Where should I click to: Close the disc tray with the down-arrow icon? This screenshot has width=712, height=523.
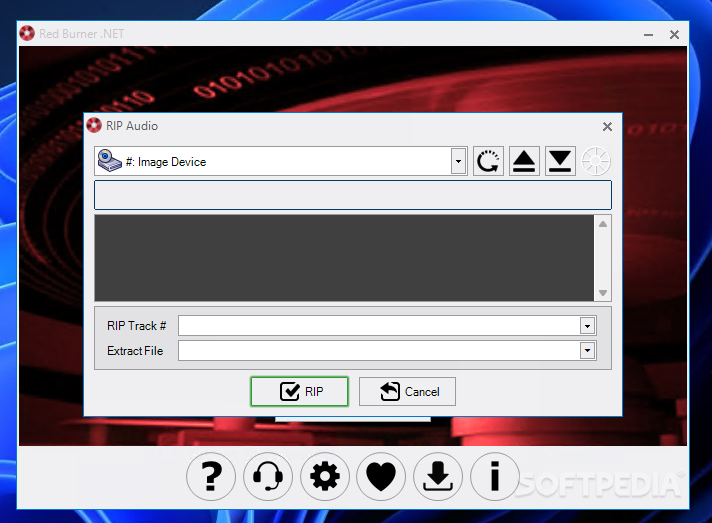pos(560,161)
